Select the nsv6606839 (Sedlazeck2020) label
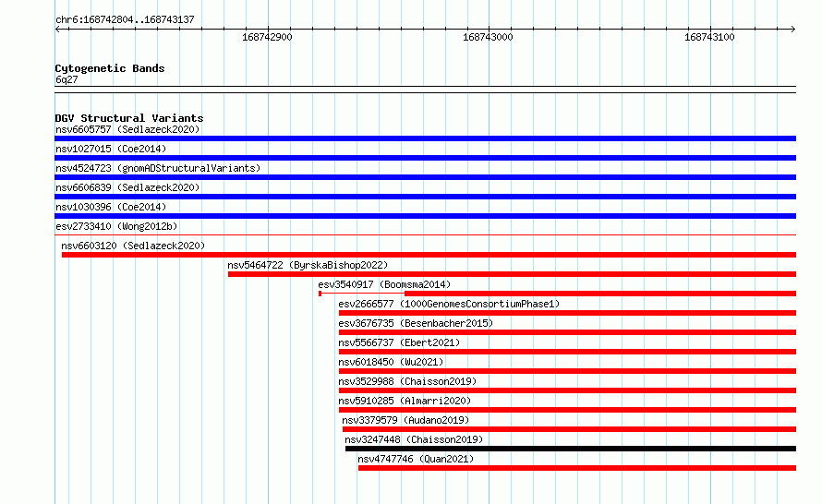Image resolution: width=822 pixels, height=504 pixels. [127, 187]
